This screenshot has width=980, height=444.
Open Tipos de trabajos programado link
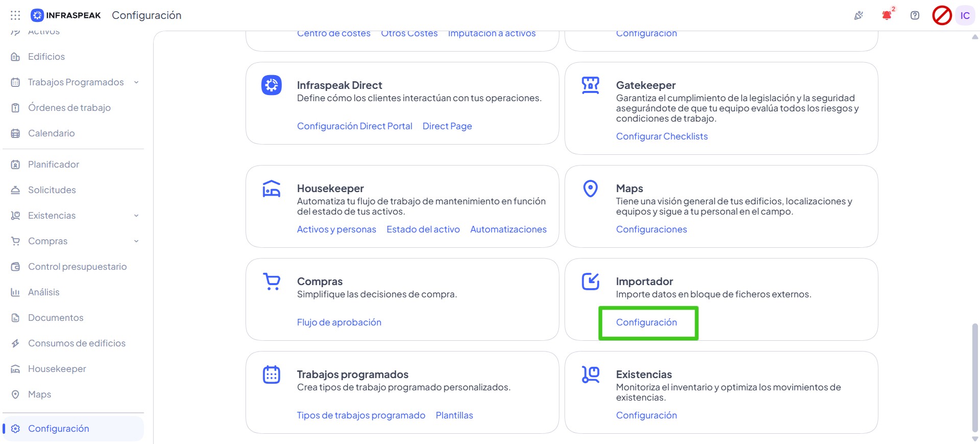point(361,415)
